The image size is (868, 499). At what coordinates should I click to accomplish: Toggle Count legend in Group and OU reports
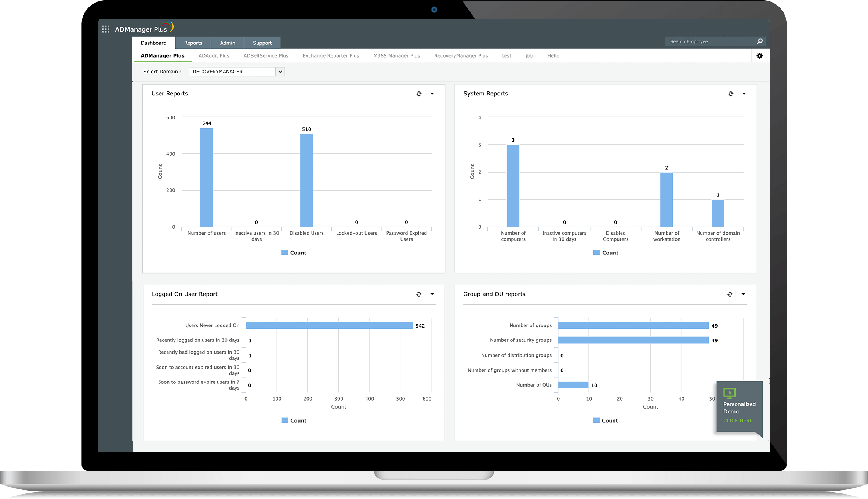[x=609, y=420]
